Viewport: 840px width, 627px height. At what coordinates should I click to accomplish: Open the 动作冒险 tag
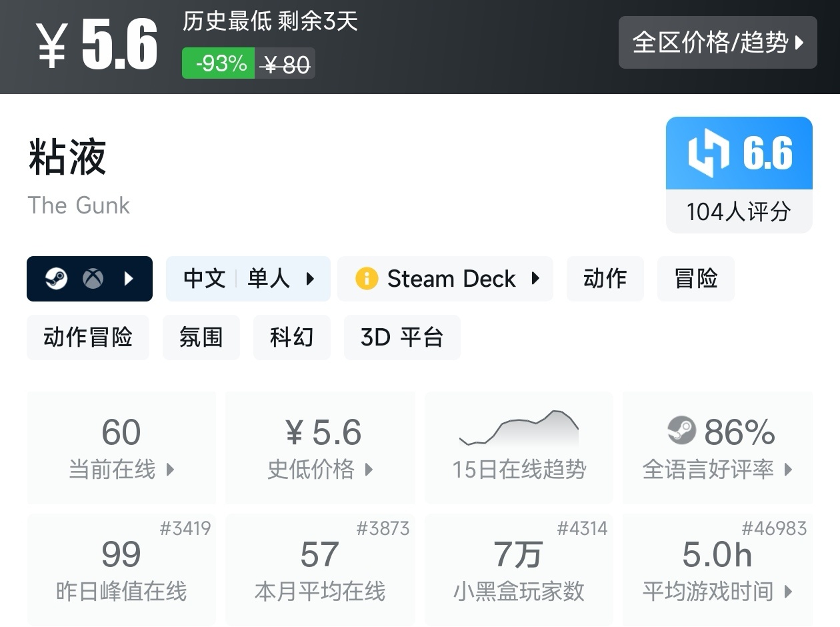[88, 337]
